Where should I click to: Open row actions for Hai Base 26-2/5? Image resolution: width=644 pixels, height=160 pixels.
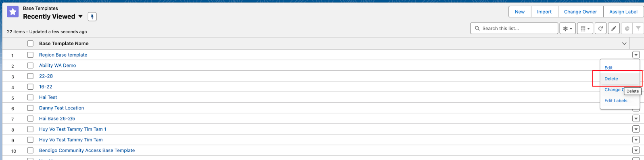(x=636, y=119)
